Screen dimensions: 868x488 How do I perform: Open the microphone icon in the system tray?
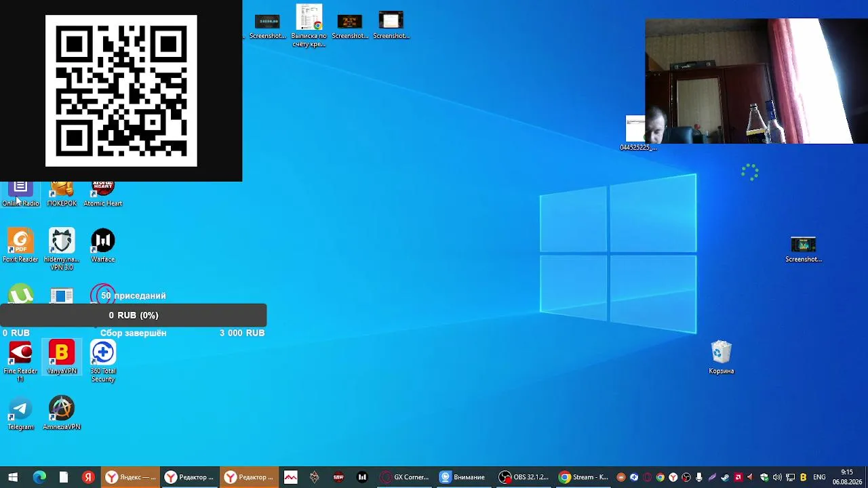[x=699, y=477]
